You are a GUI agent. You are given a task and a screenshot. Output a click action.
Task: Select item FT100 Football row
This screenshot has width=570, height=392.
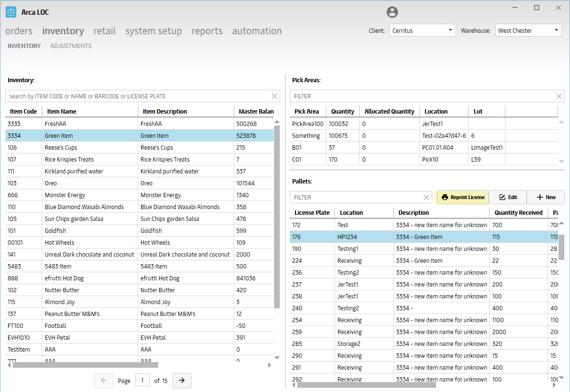139,325
